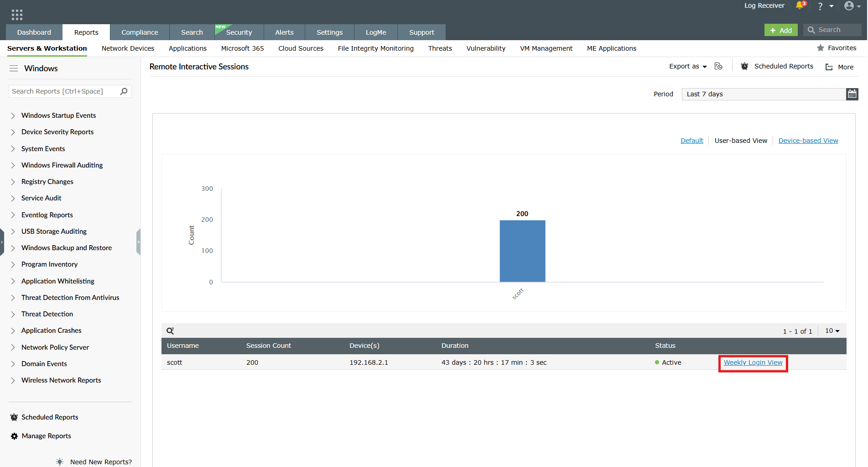Open the Support tab
Screen dimensions: 868x467
pos(421,32)
